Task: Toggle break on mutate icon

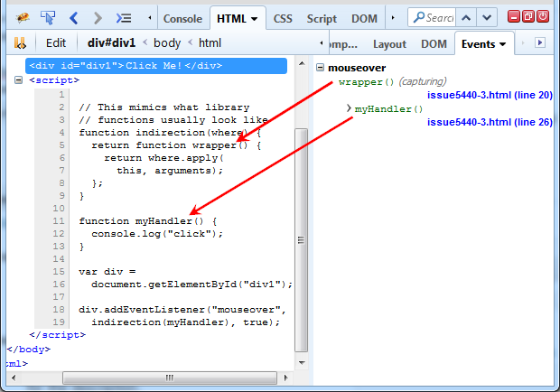Action: [x=20, y=42]
